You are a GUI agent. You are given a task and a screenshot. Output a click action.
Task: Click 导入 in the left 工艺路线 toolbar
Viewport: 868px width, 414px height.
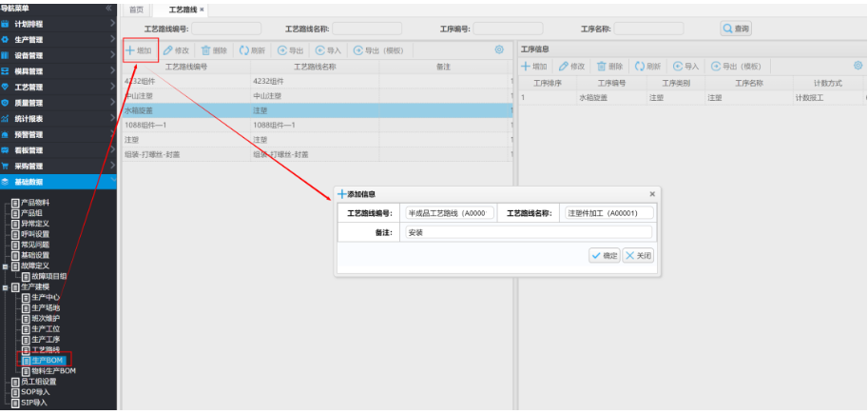point(328,49)
